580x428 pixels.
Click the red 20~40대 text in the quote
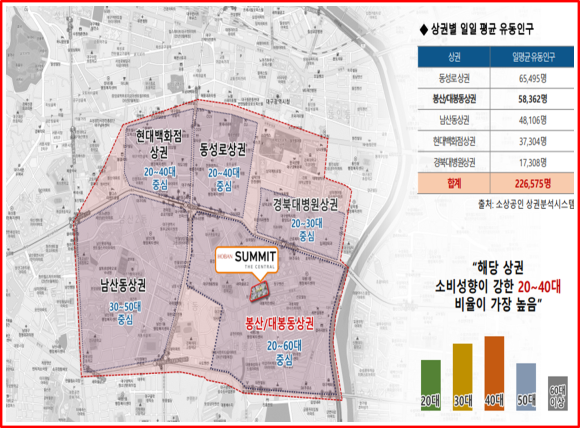pos(539,286)
